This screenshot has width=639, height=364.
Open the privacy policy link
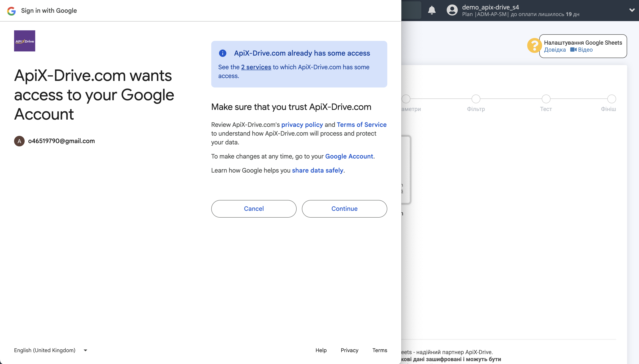pyautogui.click(x=302, y=124)
